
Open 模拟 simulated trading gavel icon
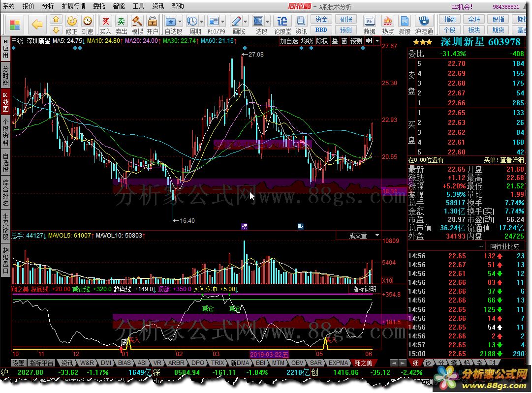pos(137,21)
